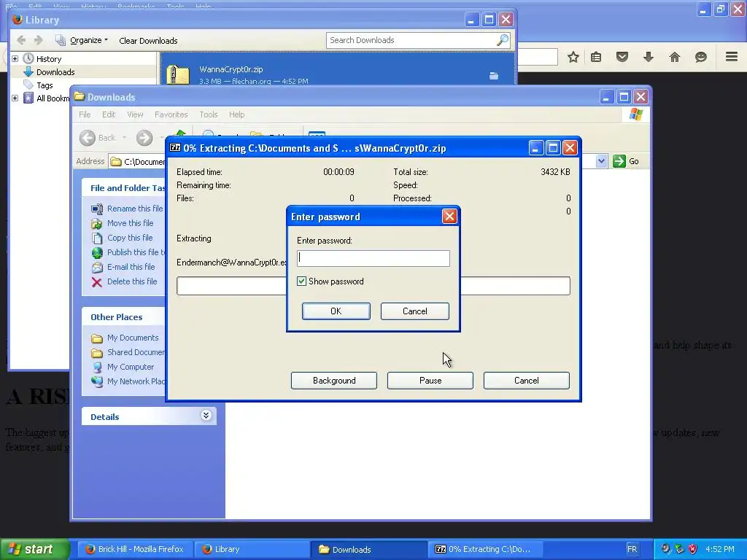
Task: Select Downloads in Library sidebar
Action: 55,72
